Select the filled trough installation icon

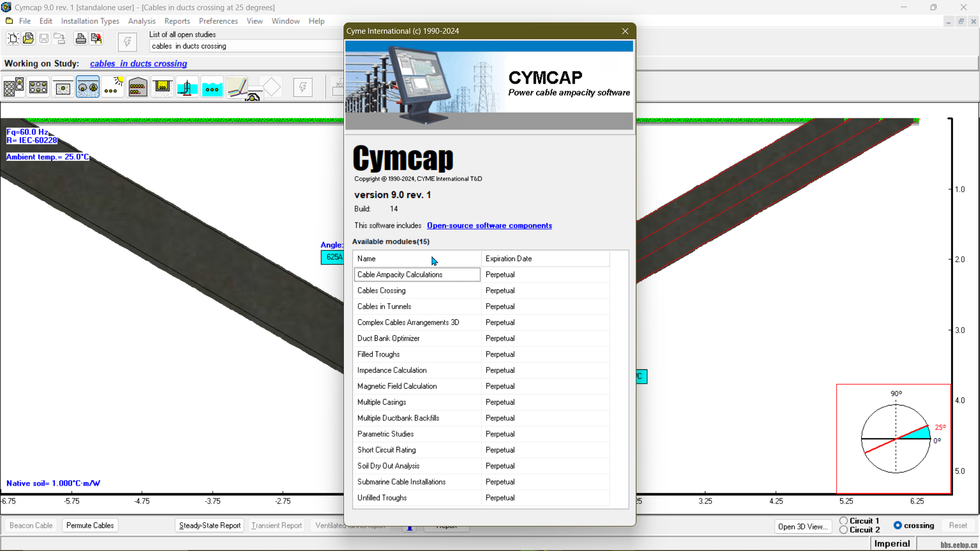tap(162, 87)
